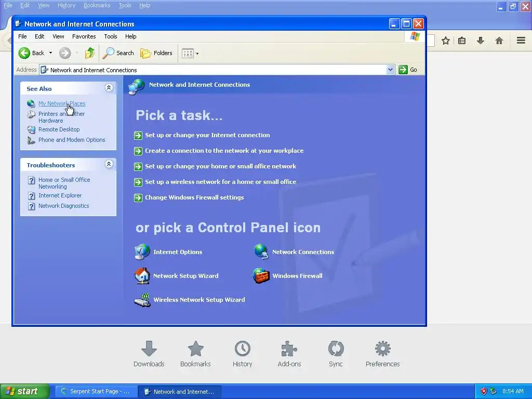Open Internet Explorer troubleshooter link
Image resolution: width=532 pixels, height=399 pixels.
pyautogui.click(x=60, y=195)
